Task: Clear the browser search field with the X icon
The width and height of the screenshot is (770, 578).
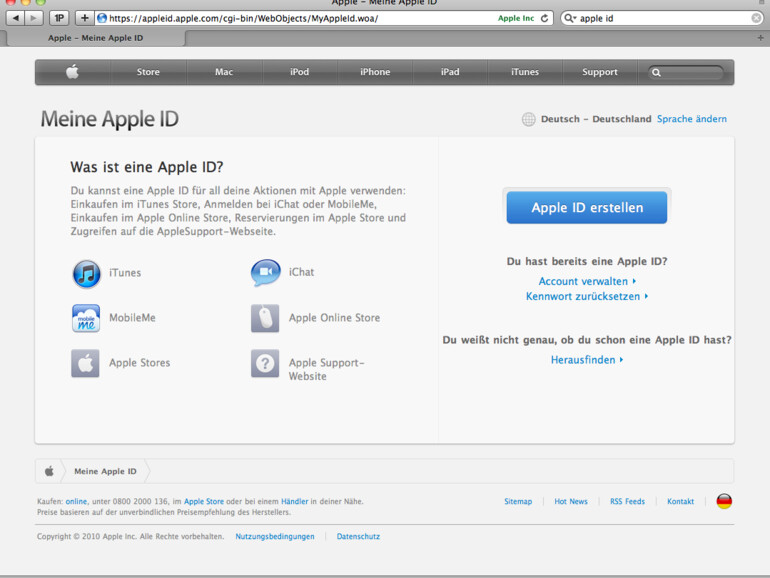Action: click(757, 18)
